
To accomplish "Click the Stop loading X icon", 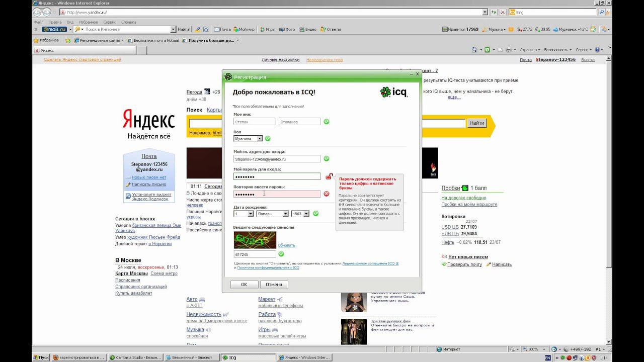I will point(503,12).
